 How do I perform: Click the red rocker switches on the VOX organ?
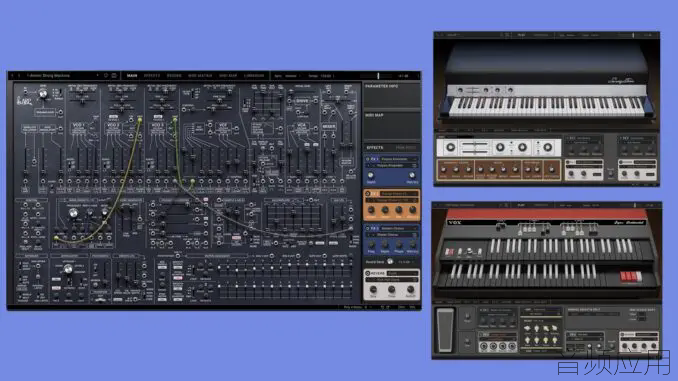[x=629, y=276]
